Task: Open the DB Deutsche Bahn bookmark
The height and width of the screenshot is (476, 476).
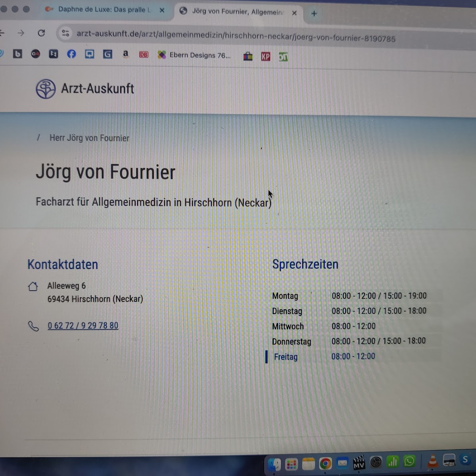Action: (144, 55)
